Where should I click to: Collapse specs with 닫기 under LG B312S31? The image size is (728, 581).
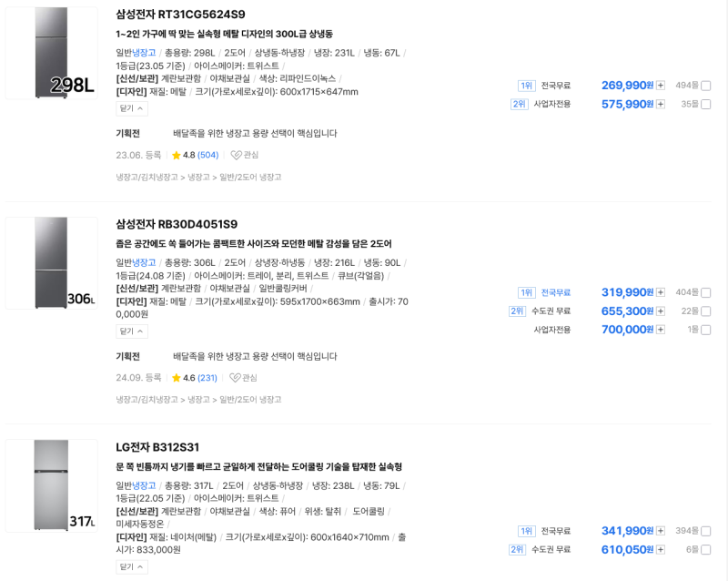(132, 566)
